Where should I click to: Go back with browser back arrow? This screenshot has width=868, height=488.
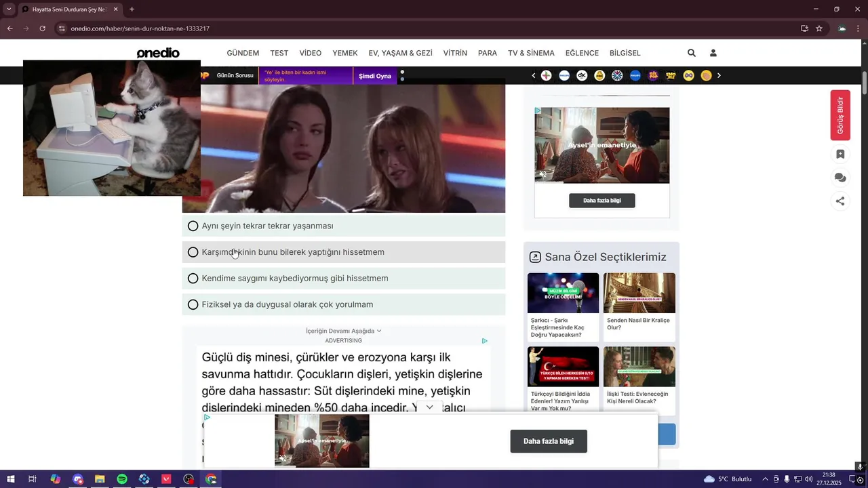pos(9,28)
